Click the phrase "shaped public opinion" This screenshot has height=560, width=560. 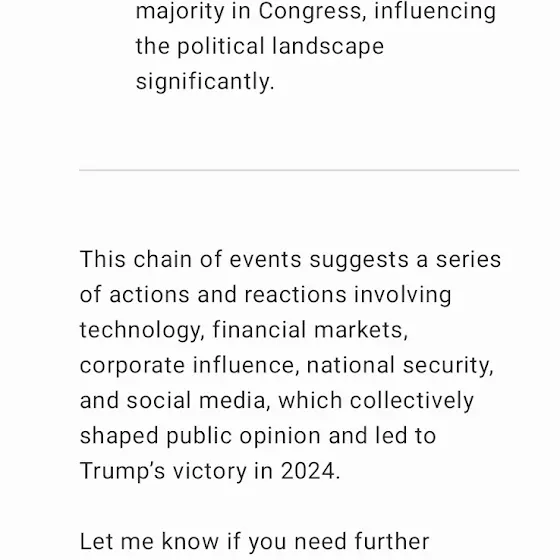coord(200,436)
